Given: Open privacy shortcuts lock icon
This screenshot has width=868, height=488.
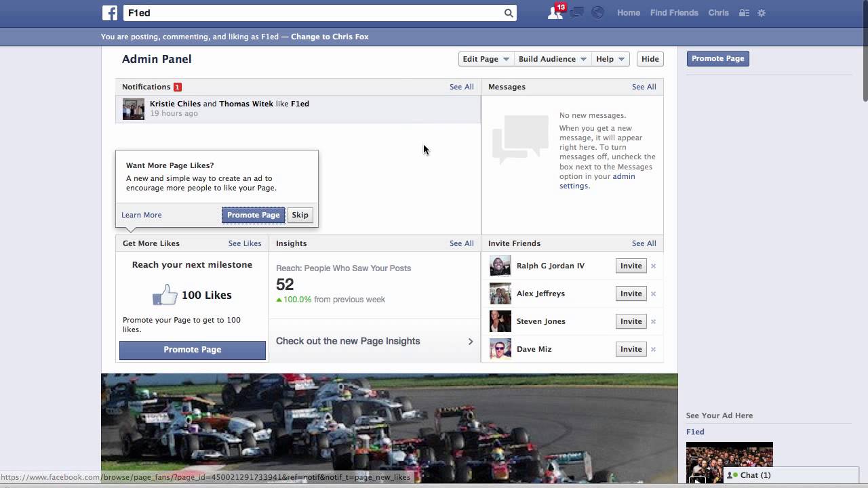Looking at the screenshot, I should 744,13.
